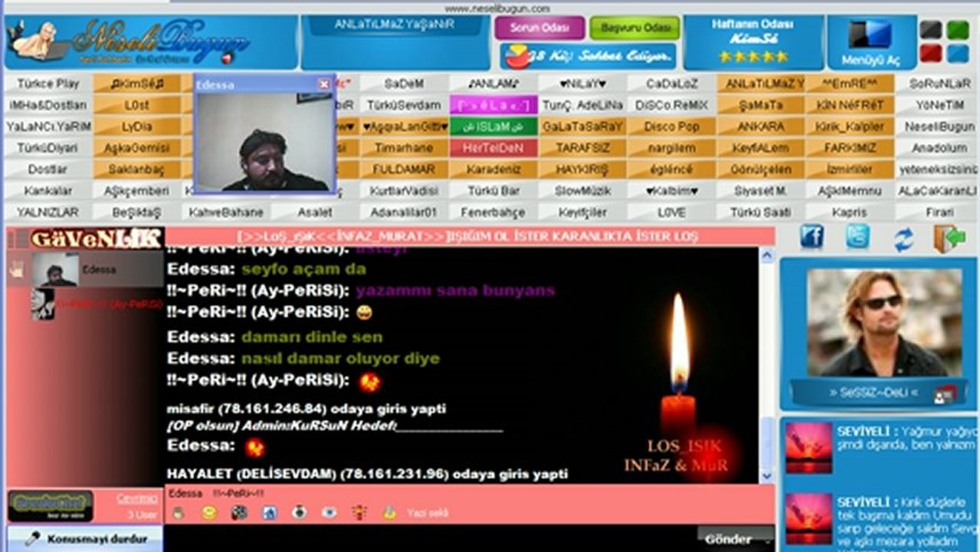Click the NeseliBugun logo banner
980x552 pixels.
point(150,42)
